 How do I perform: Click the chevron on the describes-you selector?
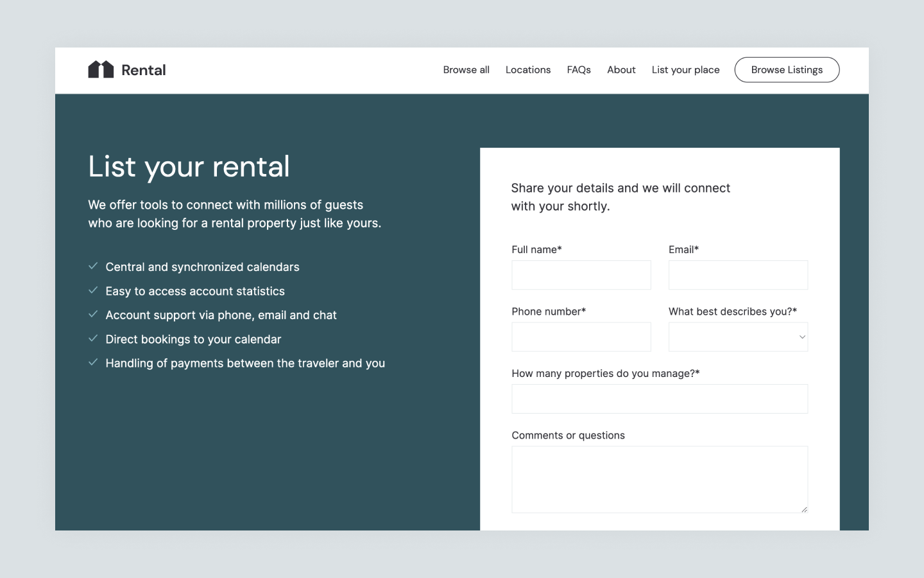(x=801, y=337)
